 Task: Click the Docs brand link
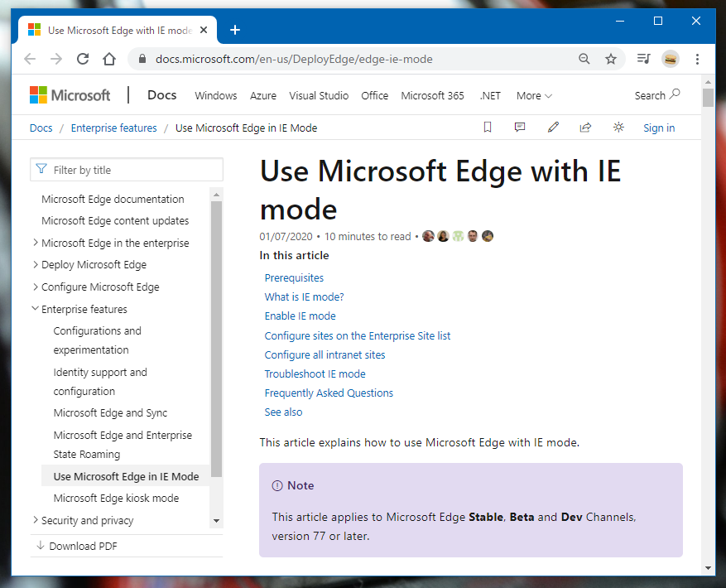(x=161, y=95)
